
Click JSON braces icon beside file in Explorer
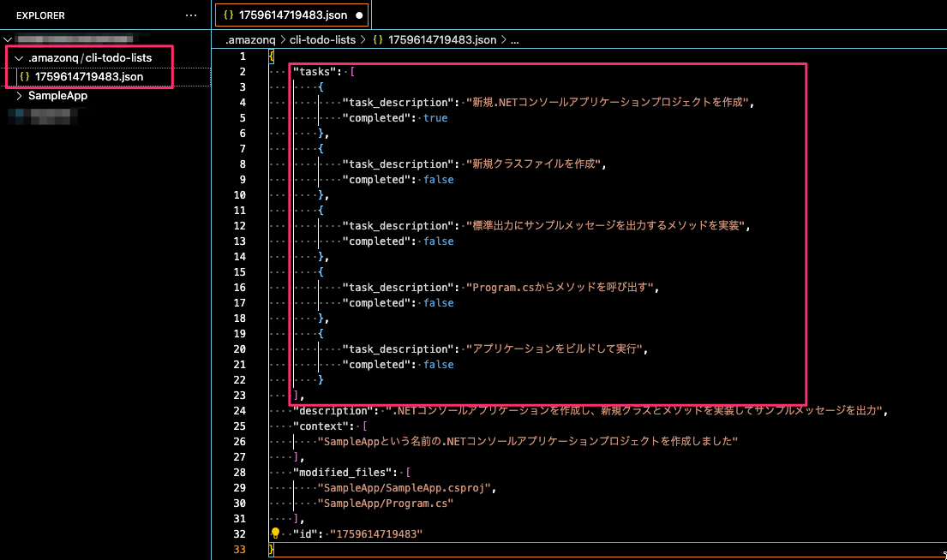coord(24,76)
